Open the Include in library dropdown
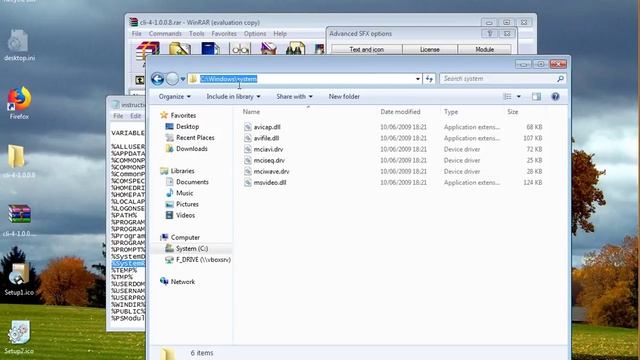The height and width of the screenshot is (360, 640). (x=233, y=97)
